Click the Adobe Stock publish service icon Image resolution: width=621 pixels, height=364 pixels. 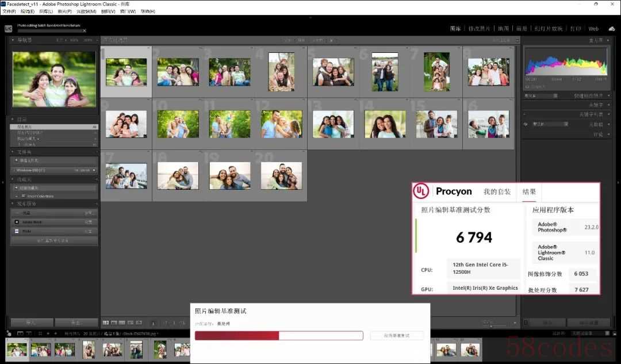pyautogui.click(x=17, y=222)
